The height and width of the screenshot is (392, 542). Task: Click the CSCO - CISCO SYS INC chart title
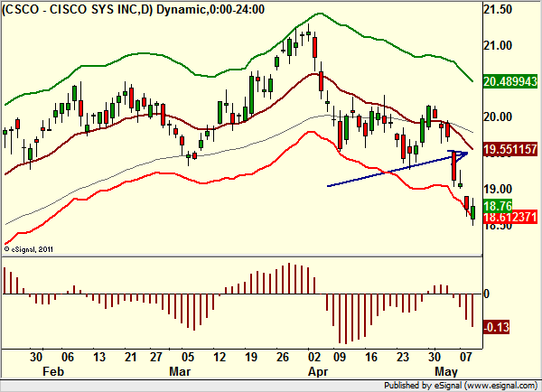click(x=134, y=9)
